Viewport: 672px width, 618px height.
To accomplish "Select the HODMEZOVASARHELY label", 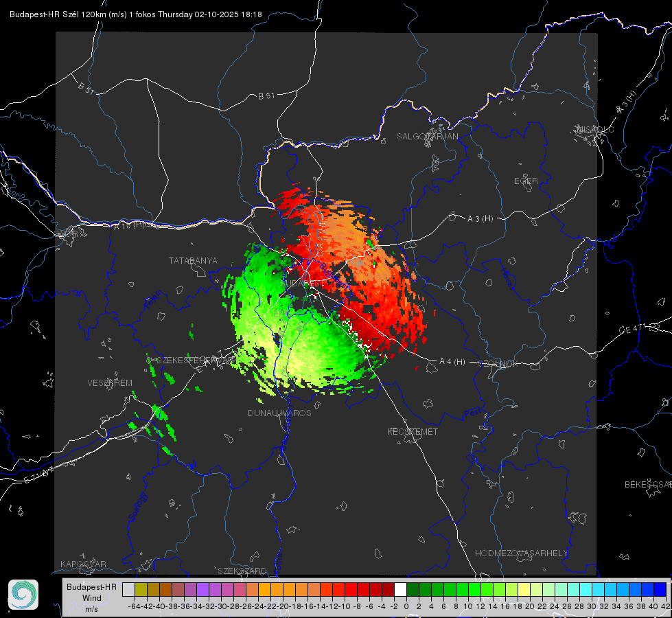I will (521, 553).
